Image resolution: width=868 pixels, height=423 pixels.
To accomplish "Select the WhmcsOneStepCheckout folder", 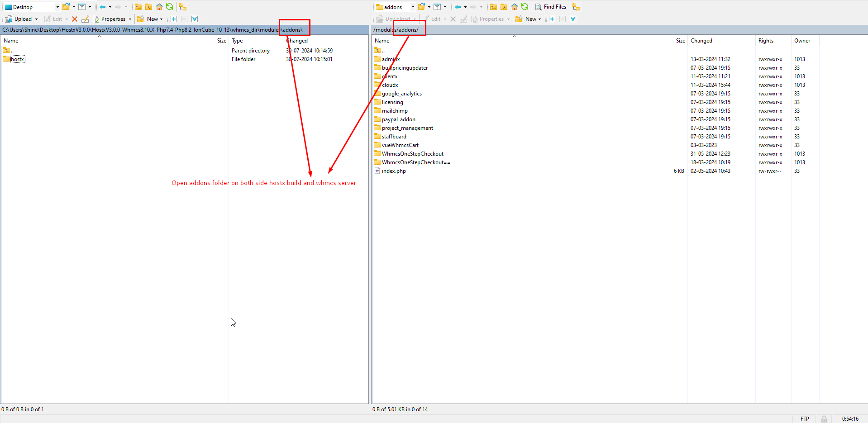I will [412, 154].
